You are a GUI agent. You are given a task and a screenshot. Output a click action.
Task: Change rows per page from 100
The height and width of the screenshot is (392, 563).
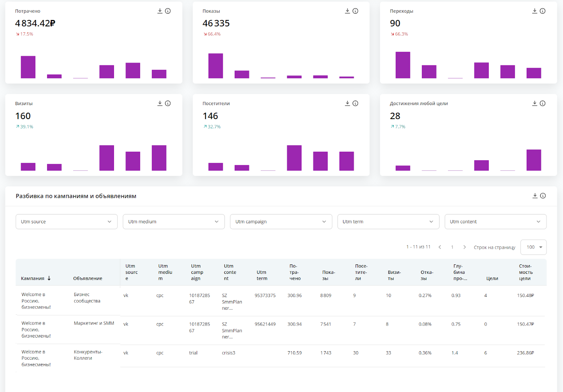point(533,247)
